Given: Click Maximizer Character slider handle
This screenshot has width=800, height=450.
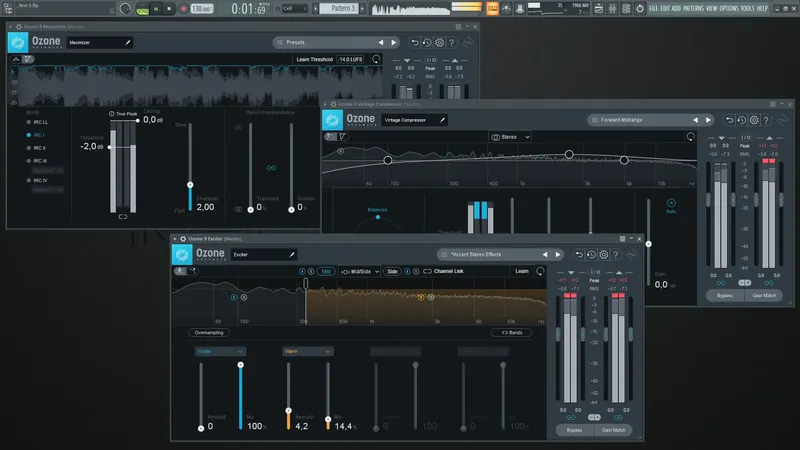Looking at the screenshot, I should click(190, 185).
